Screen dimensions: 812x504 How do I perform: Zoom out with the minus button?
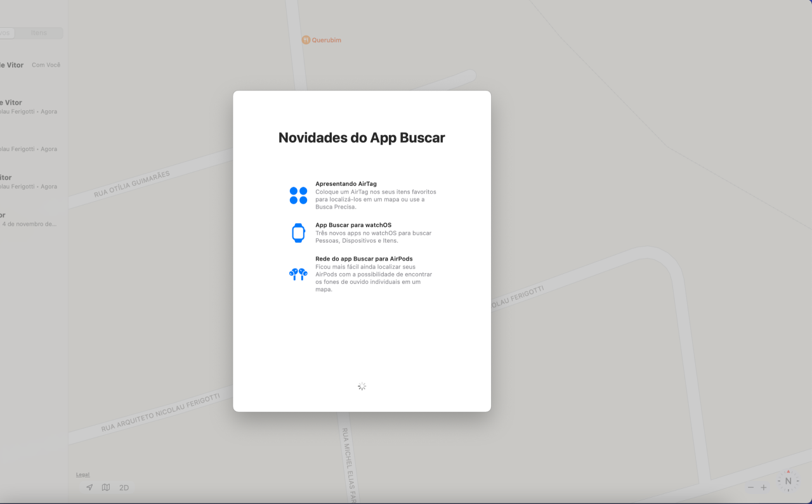coord(751,488)
